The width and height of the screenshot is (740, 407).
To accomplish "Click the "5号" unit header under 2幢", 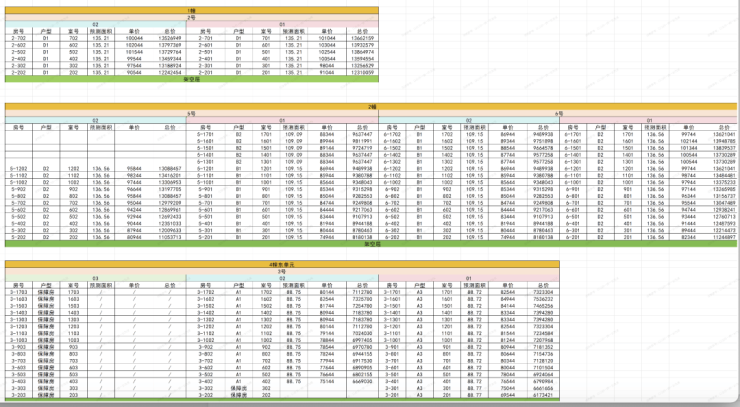I will coord(192,114).
